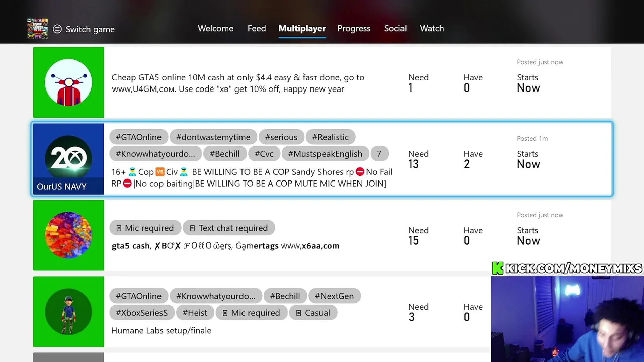Viewport: 644px width, 362px height.
Task: Click #Bechill tag on Humane Labs post
Action: pyautogui.click(x=285, y=296)
